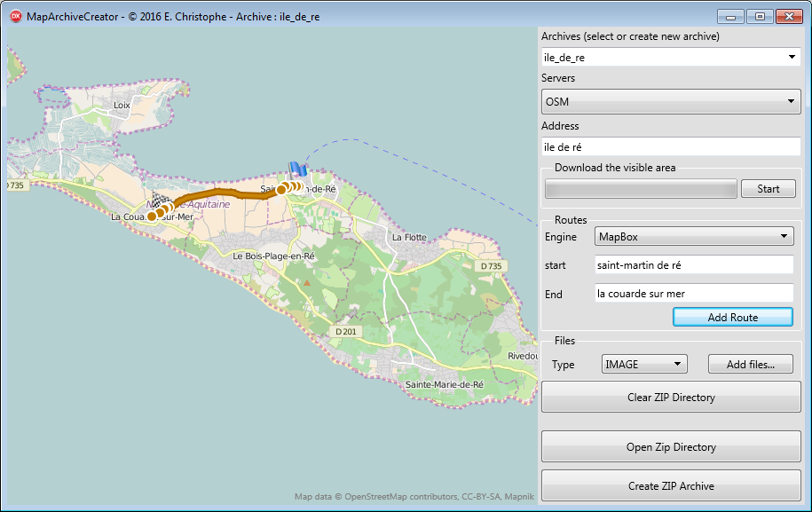
Task: Click the checkered finish flag marker
Action: pyautogui.click(x=159, y=200)
